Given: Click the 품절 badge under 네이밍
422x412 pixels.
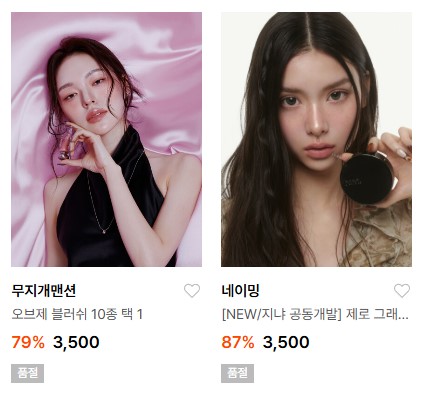Looking at the screenshot, I should pyautogui.click(x=237, y=373).
